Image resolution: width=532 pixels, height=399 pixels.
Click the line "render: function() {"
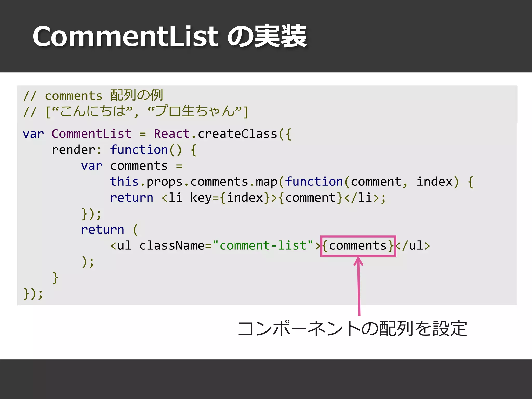[x=124, y=150]
